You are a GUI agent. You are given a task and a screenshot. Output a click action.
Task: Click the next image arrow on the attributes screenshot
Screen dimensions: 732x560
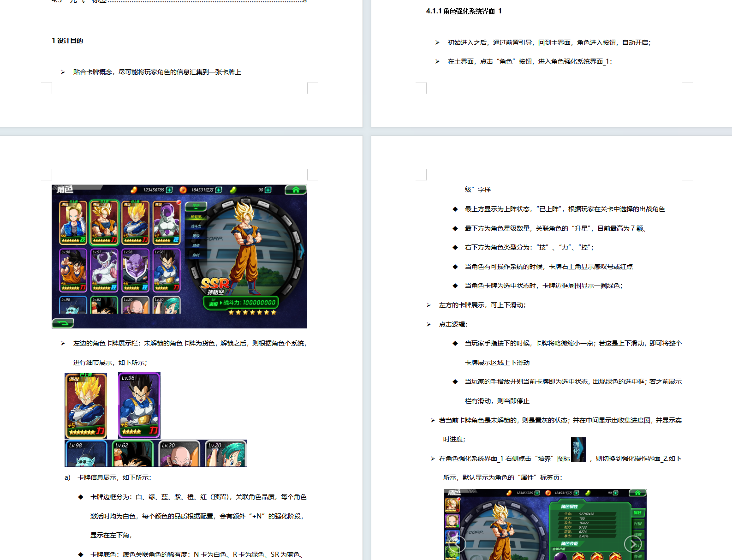point(632,544)
